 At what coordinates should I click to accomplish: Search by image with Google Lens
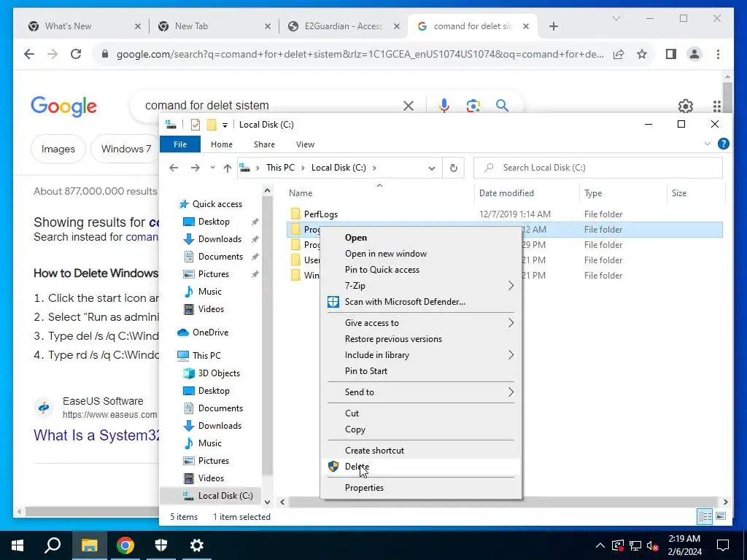473,106
